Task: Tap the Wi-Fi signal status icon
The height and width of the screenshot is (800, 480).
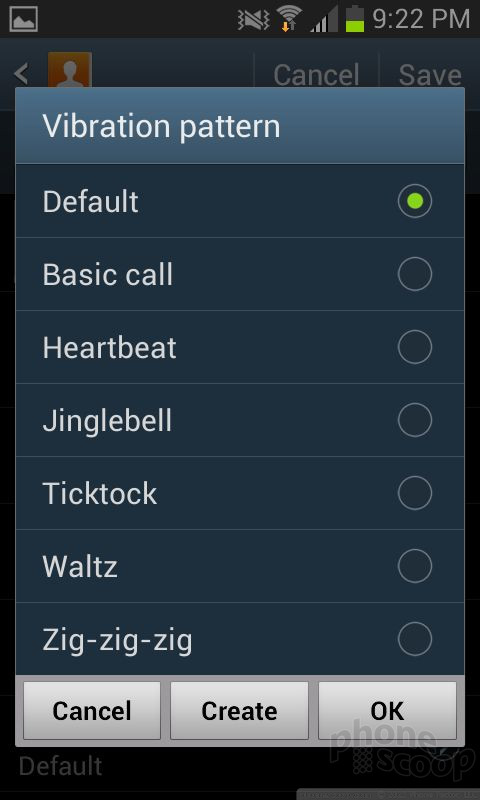Action: [289, 19]
